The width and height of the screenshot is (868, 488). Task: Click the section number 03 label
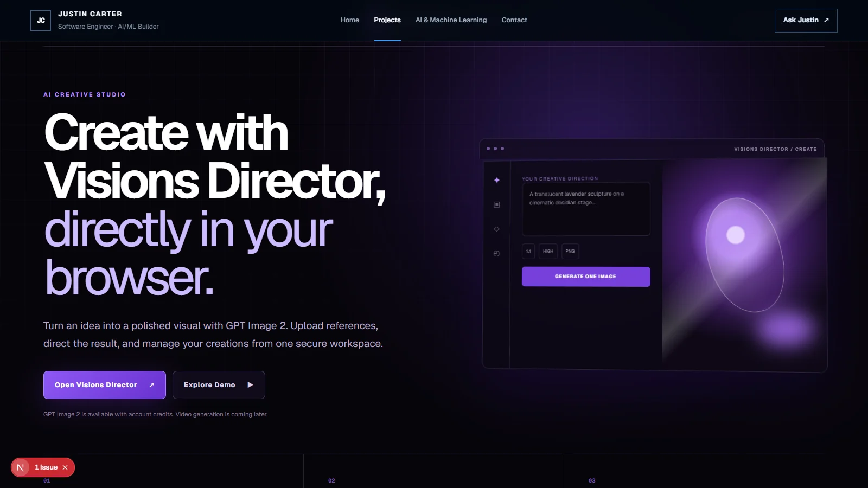(x=592, y=481)
